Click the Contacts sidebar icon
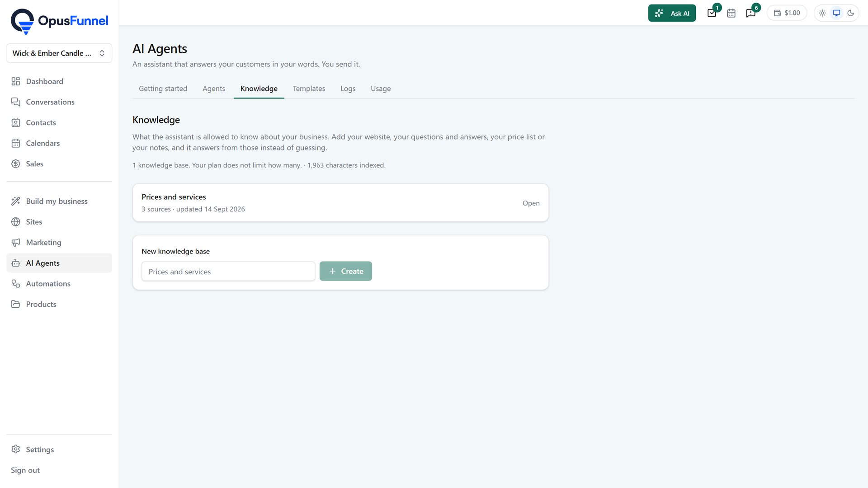868x488 pixels. pyautogui.click(x=16, y=122)
